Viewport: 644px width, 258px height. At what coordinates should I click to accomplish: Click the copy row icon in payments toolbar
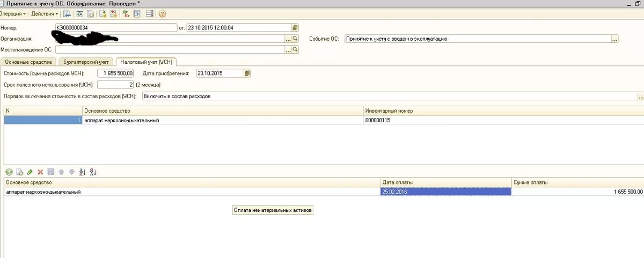click(20, 172)
